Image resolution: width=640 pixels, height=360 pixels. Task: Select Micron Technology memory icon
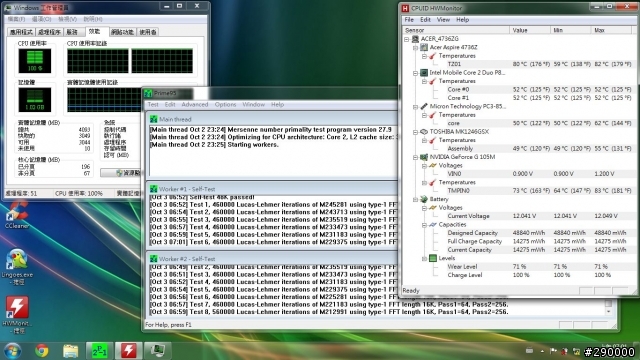424,106
